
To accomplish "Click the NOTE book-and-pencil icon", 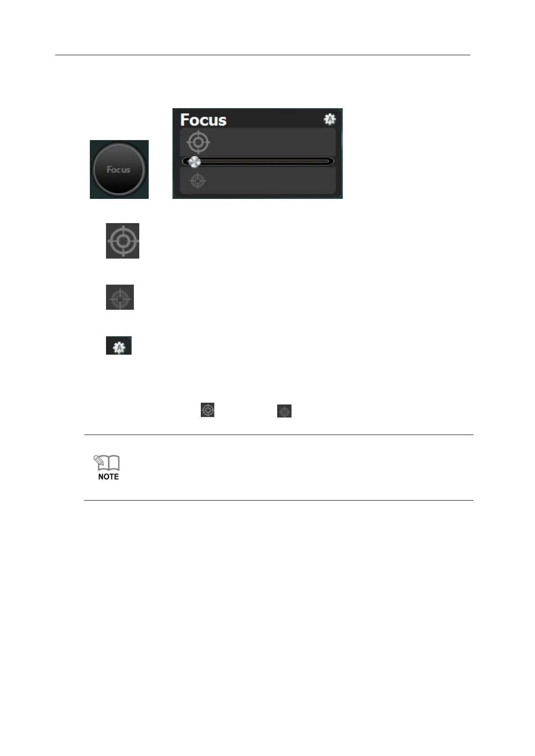I will tap(106, 463).
